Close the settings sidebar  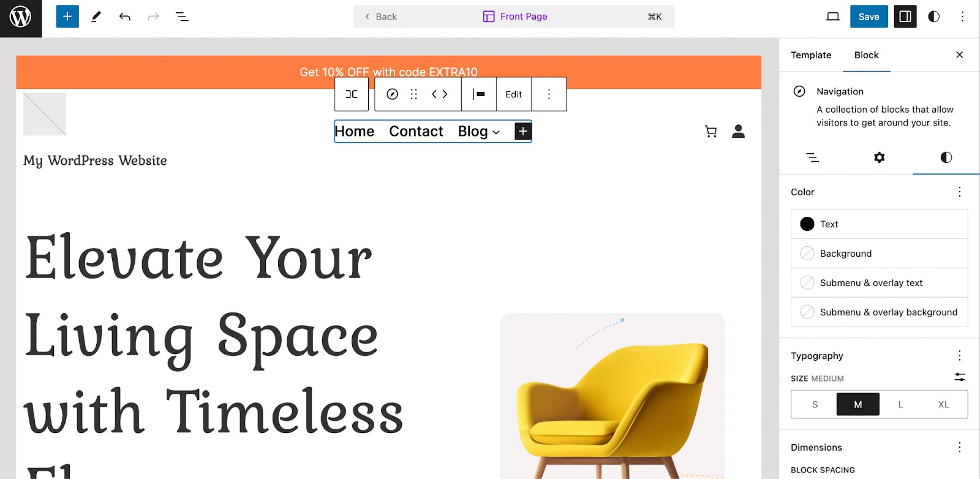[960, 55]
